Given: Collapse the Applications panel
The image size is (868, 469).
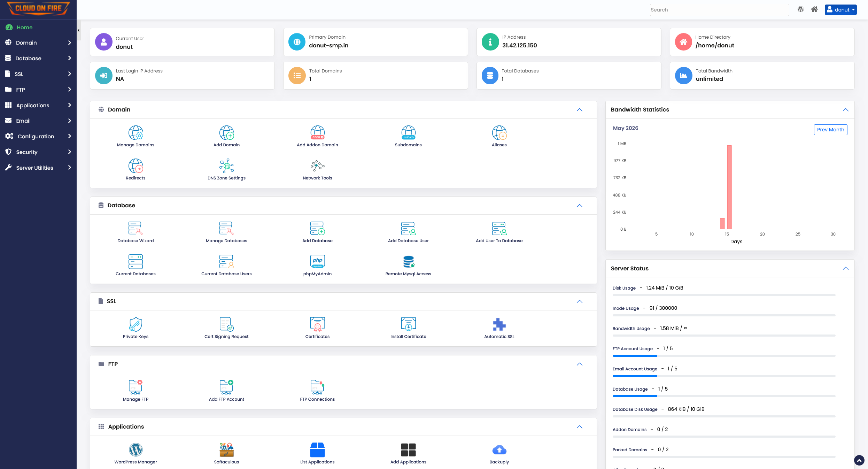Looking at the screenshot, I should click(x=580, y=427).
